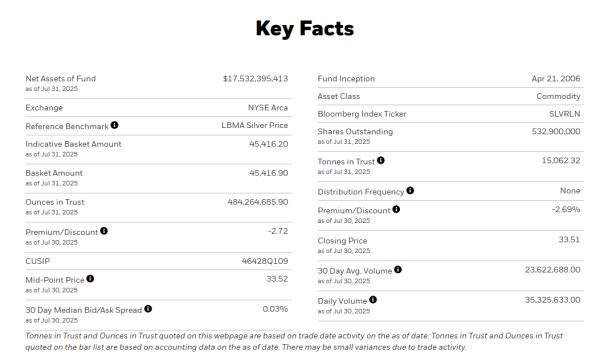This screenshot has width=600, height=364.
Task: Select the CUSIP value 46428Q109
Action: tap(265, 261)
